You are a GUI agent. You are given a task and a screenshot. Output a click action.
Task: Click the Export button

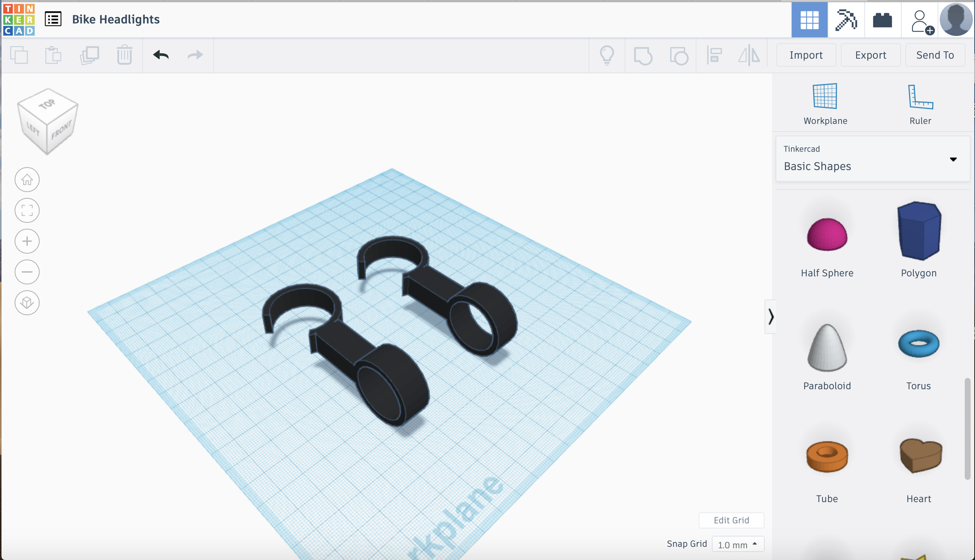pyautogui.click(x=871, y=55)
